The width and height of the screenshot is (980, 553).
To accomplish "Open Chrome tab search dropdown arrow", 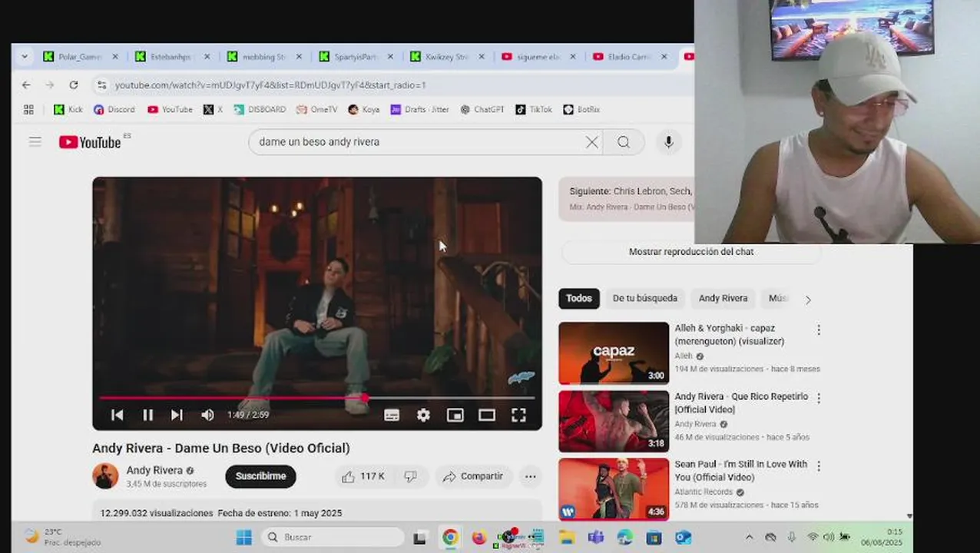I will tap(25, 57).
